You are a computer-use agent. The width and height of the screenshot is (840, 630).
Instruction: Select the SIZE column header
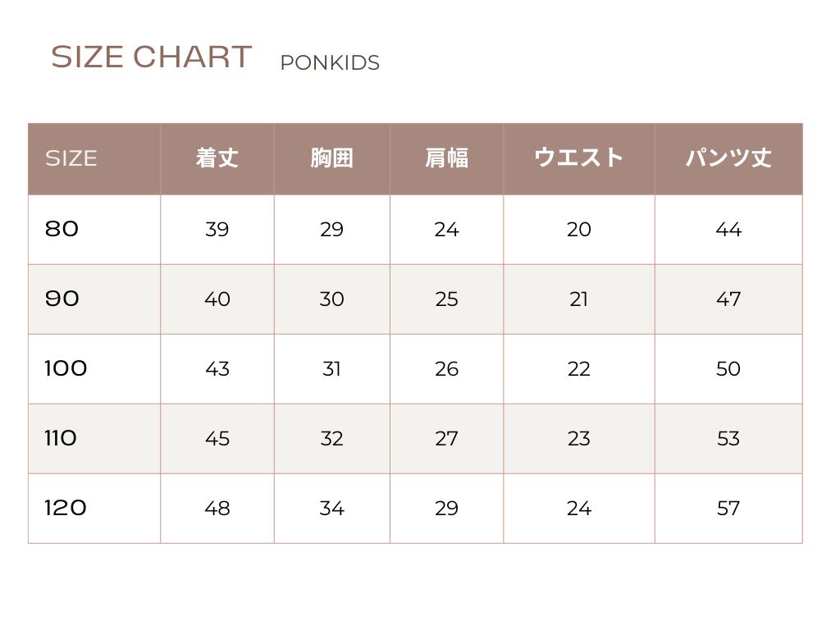click(71, 158)
